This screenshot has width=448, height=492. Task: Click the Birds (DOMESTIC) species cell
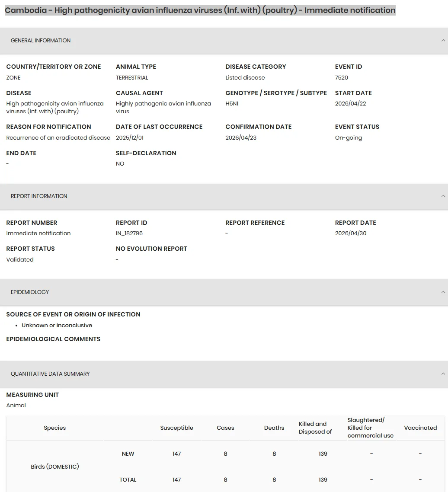click(x=54, y=466)
